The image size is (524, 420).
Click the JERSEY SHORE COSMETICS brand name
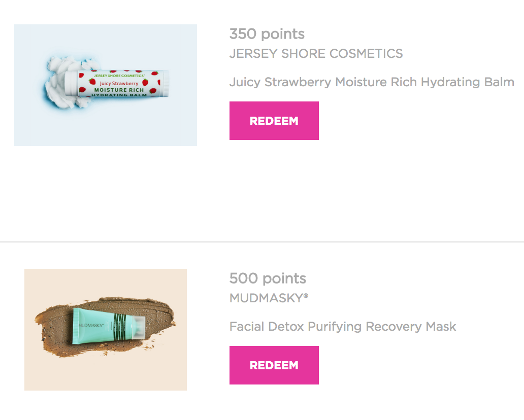[316, 53]
